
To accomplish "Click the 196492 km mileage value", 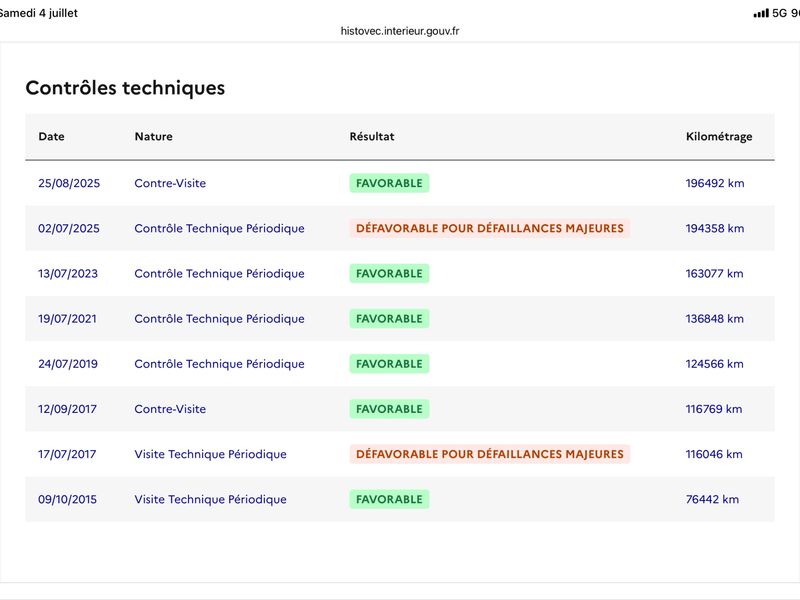I will pos(715,183).
